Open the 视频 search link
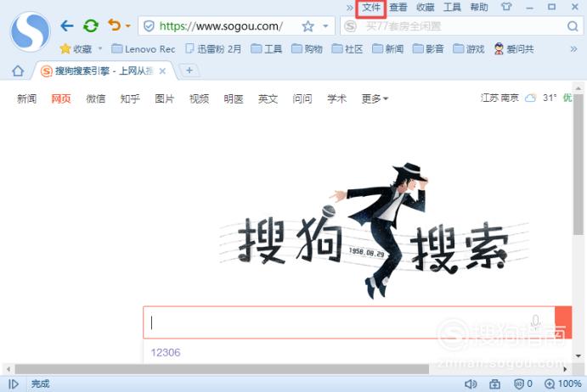 199,98
